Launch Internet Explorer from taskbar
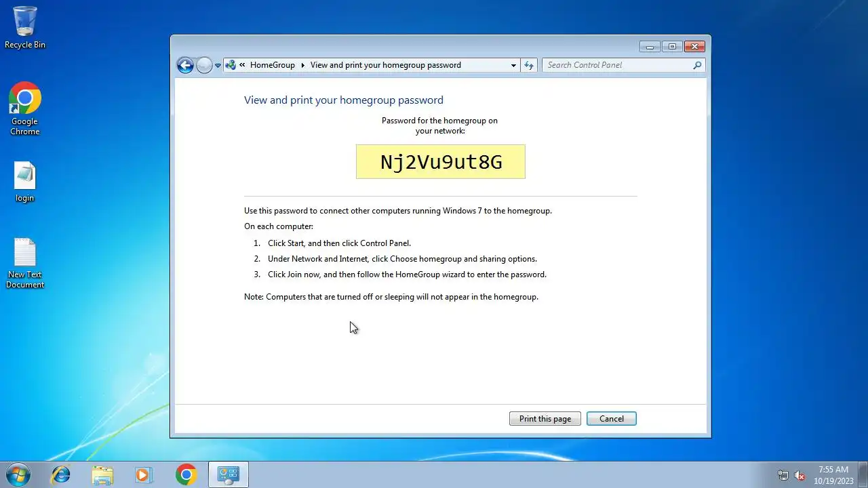The image size is (868, 488). click(x=61, y=474)
